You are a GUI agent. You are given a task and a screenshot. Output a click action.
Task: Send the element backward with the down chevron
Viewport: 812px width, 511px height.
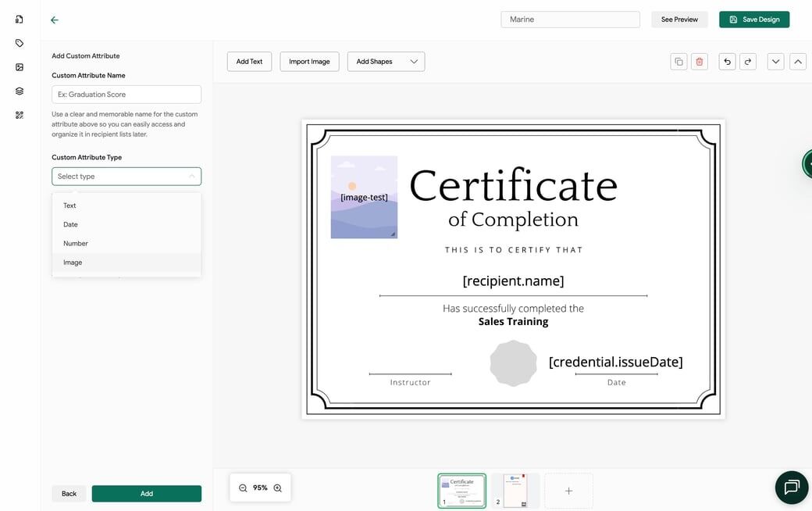pos(775,62)
